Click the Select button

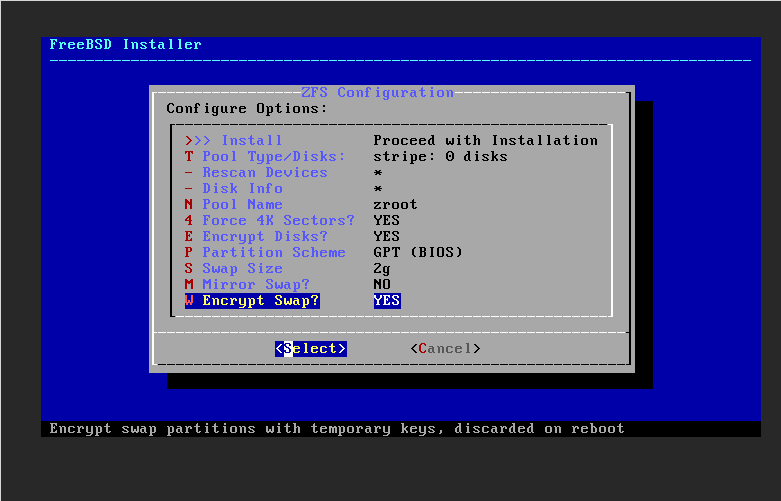(x=310, y=348)
